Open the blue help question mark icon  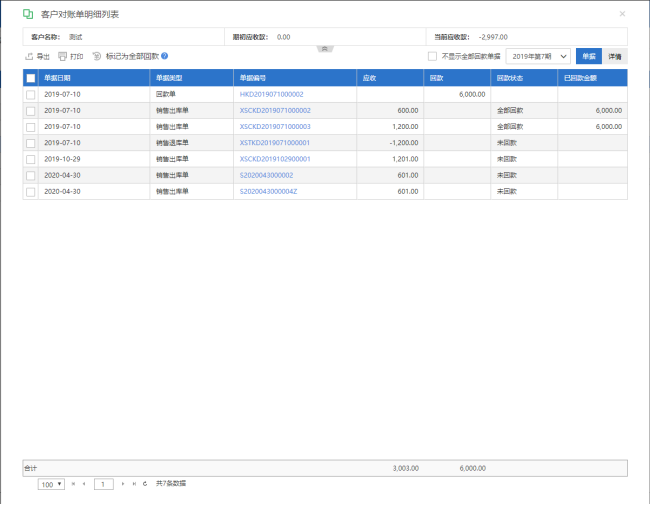(165, 56)
